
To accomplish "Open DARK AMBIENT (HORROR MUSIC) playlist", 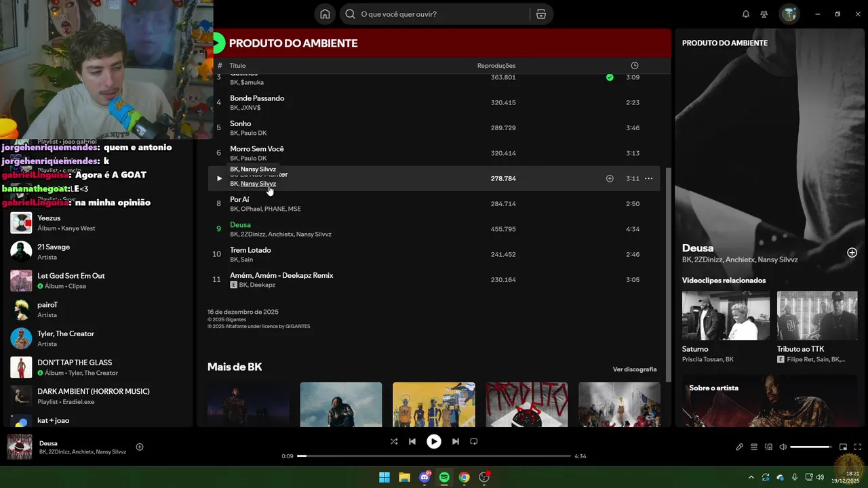I will tap(98, 396).
